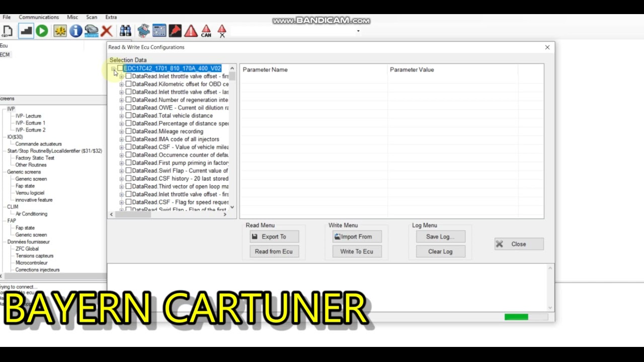
Task: Select IVP- Lecture in the screens tree
Action: click(28, 116)
